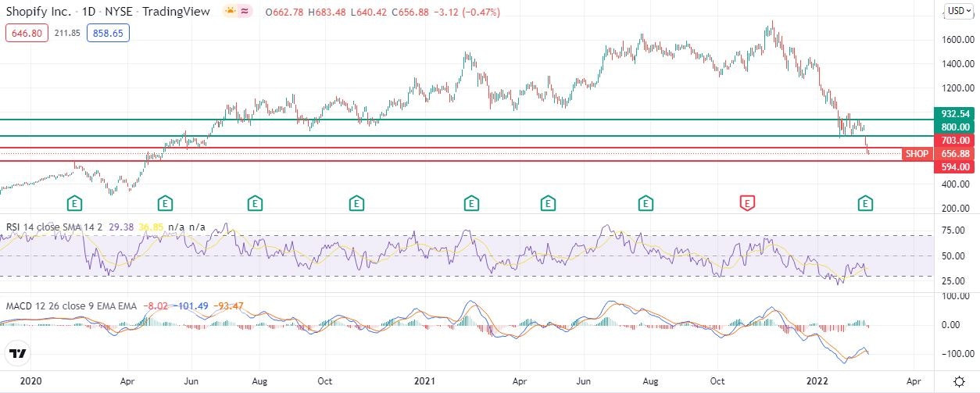The height and width of the screenshot is (393, 980).
Task: Click the SHOP 656.88 current price label
Action: pyautogui.click(x=939, y=154)
